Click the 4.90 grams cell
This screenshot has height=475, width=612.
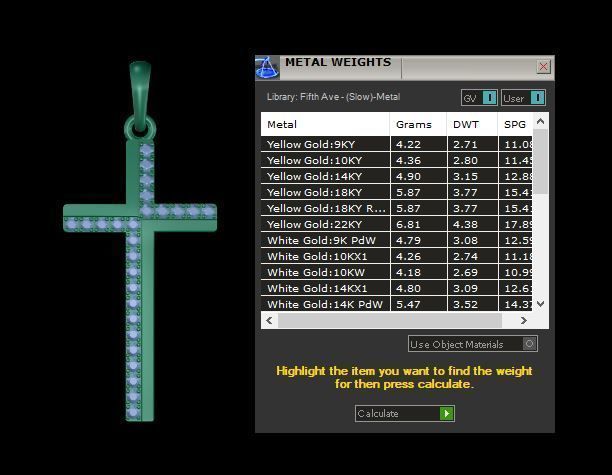point(418,176)
